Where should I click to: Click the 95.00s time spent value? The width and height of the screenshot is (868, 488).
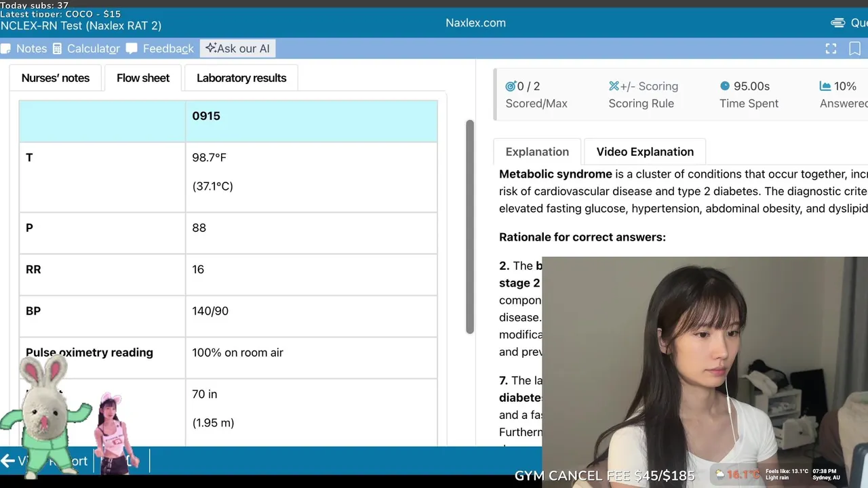[x=751, y=86]
